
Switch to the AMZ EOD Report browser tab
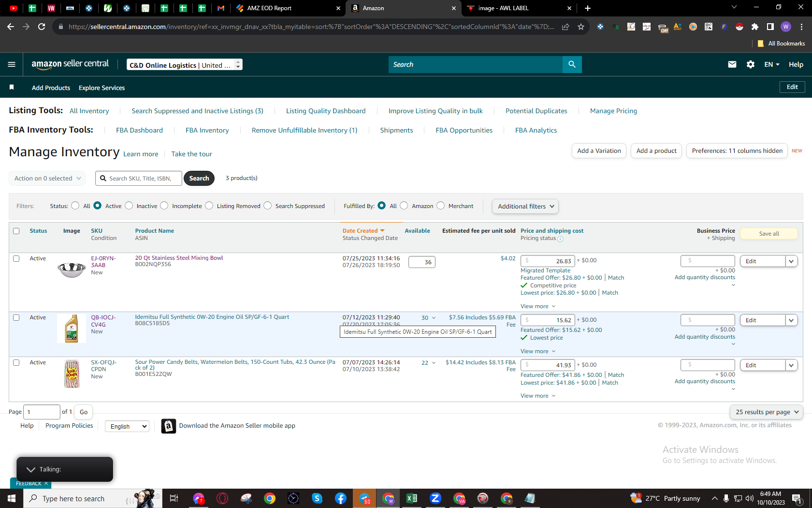pos(287,8)
